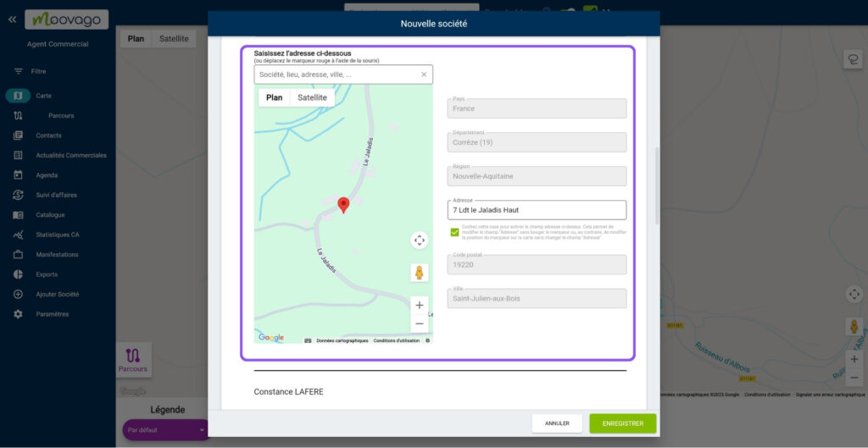Open Paramètres settings gear

point(18,314)
